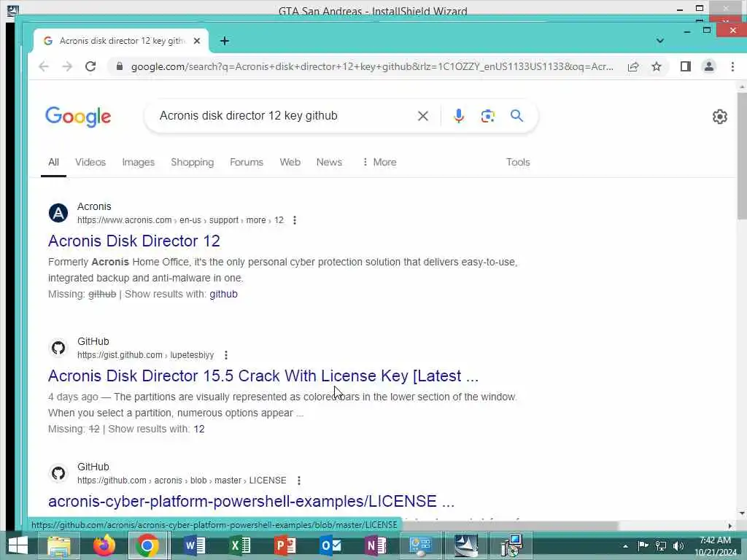The height and width of the screenshot is (560, 747).
Task: View site information lock icon
Action: tap(120, 66)
